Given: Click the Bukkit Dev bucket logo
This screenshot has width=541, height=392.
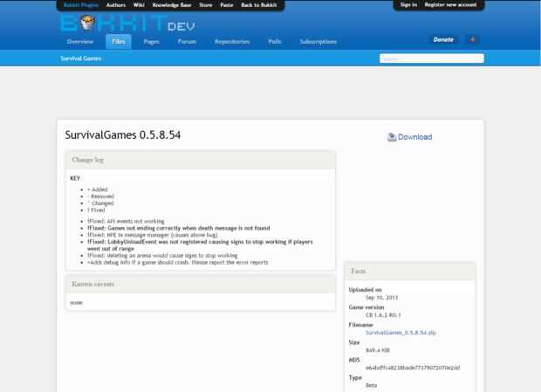Looking at the screenshot, I should point(87,23).
